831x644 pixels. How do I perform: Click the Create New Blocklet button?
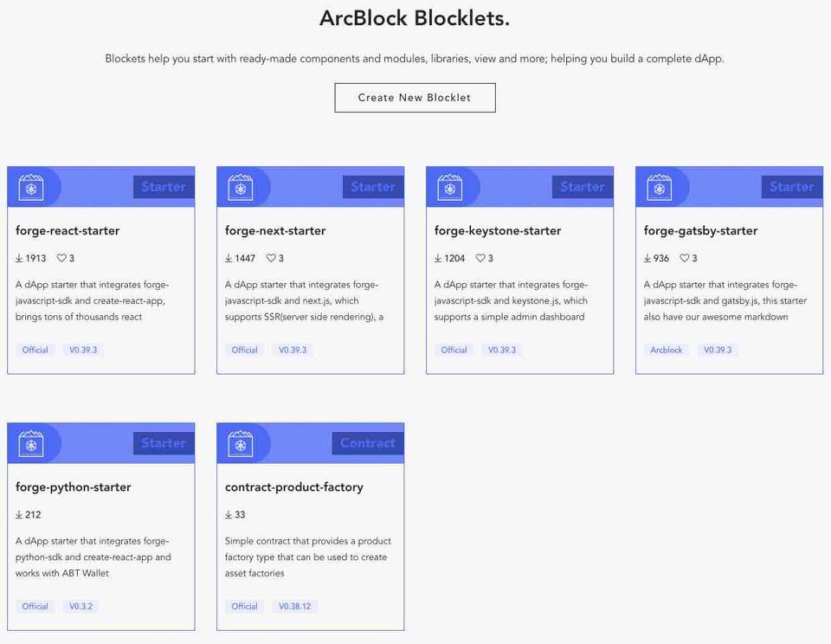[415, 98]
